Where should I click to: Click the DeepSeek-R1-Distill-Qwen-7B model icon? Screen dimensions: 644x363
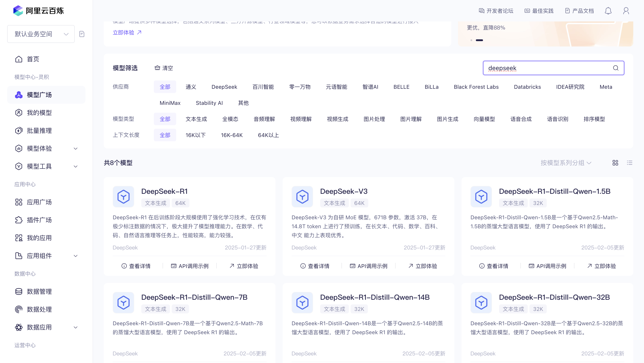(x=123, y=303)
